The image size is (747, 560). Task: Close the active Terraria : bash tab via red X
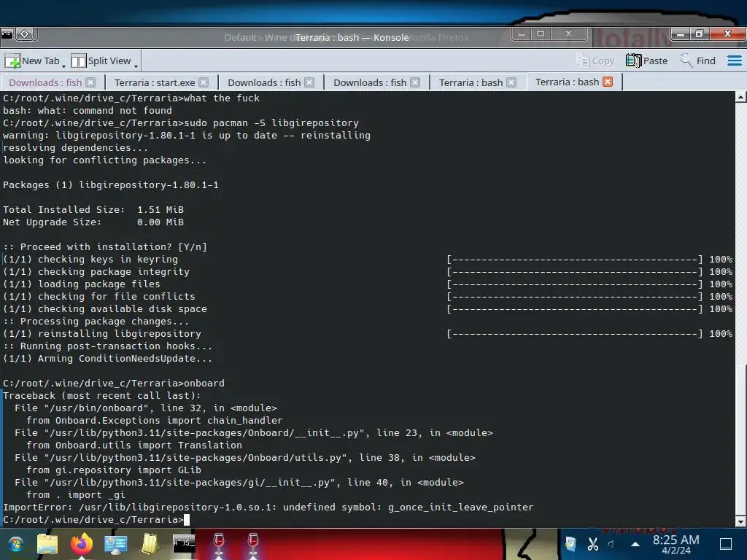tap(608, 82)
